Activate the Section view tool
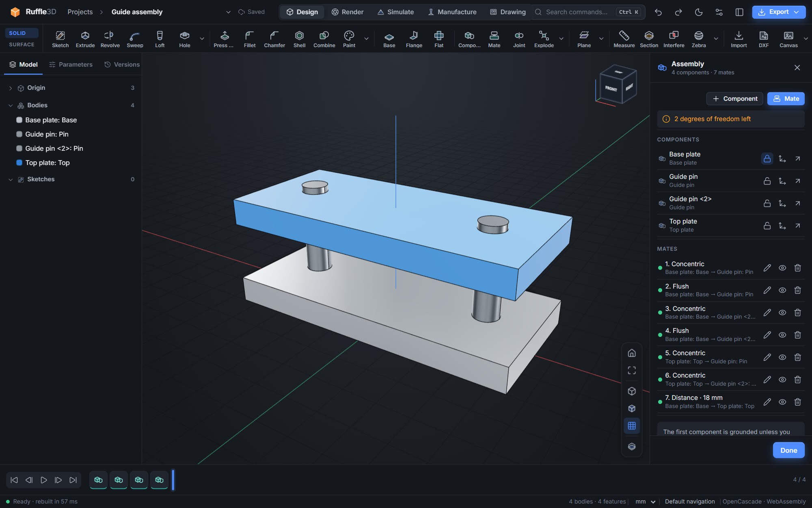This screenshot has height=508, width=812. (649, 39)
